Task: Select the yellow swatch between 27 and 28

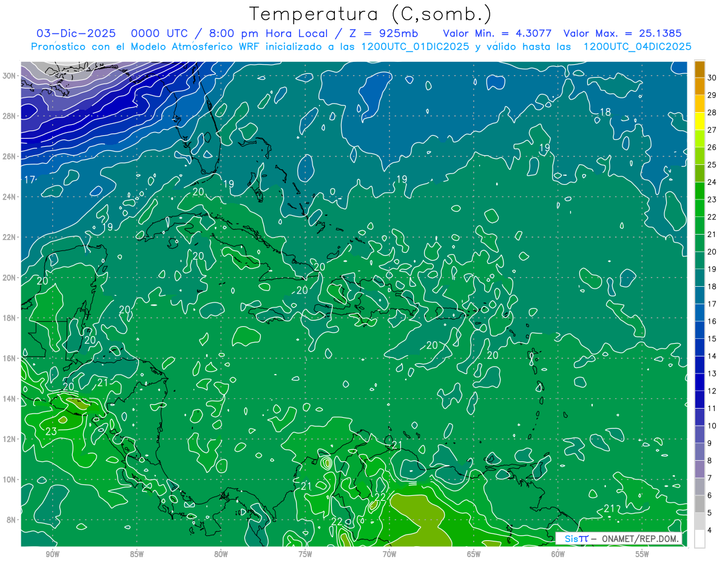Action: [699, 121]
